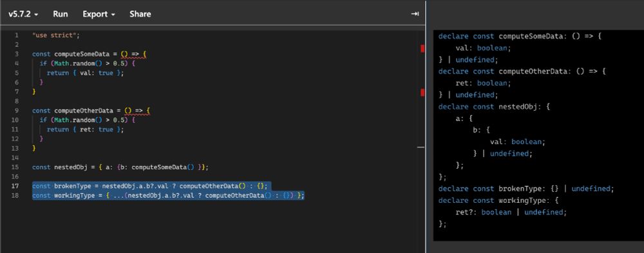The image size is (644, 253).
Task: Collapse the sidebar with the arrow icon
Action: (415, 14)
